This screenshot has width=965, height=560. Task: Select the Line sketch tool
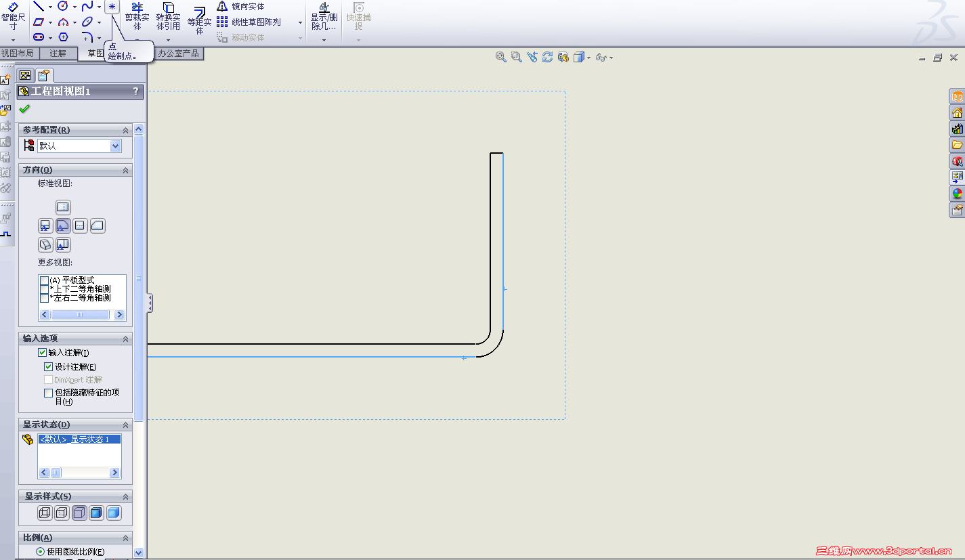(39, 6)
